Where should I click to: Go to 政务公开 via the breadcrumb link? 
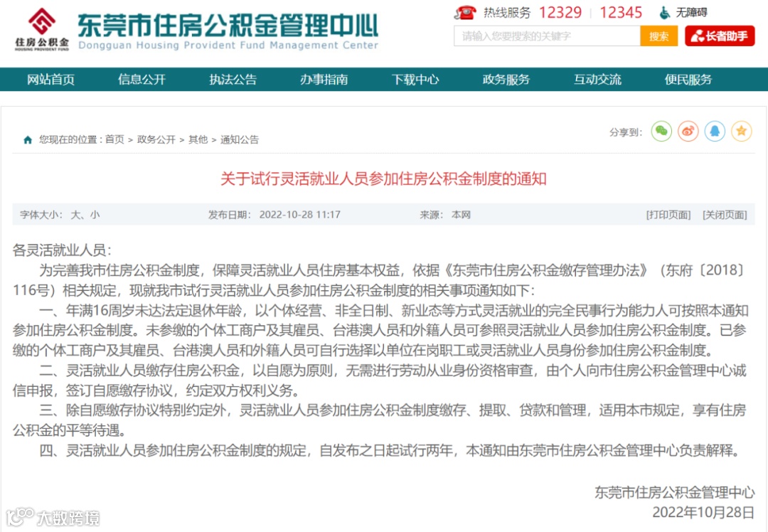pos(156,139)
